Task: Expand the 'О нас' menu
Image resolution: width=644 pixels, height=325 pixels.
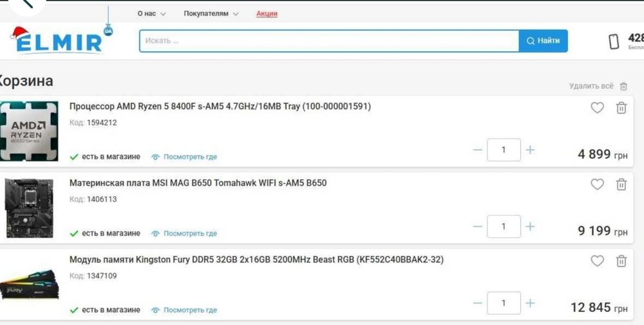Action: pos(151,14)
